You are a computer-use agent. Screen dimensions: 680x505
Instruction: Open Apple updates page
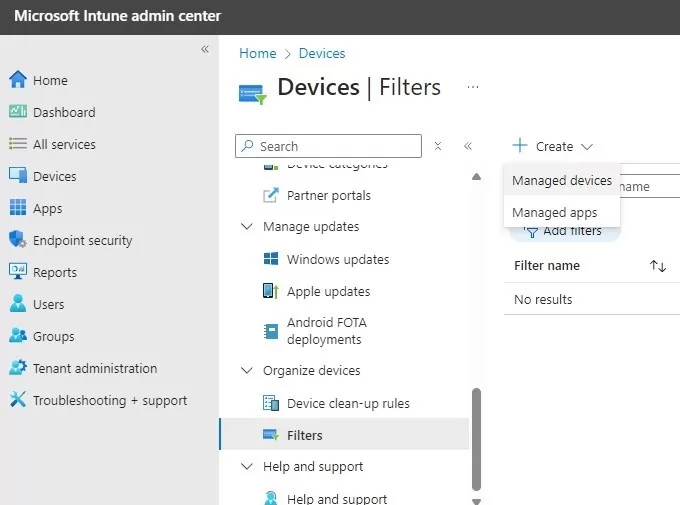[328, 292]
